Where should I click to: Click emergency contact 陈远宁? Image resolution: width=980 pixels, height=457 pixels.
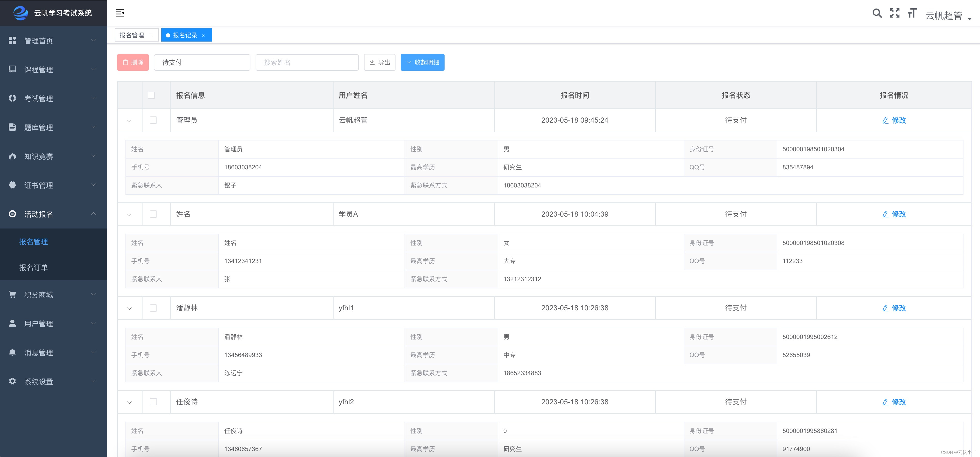coord(233,373)
